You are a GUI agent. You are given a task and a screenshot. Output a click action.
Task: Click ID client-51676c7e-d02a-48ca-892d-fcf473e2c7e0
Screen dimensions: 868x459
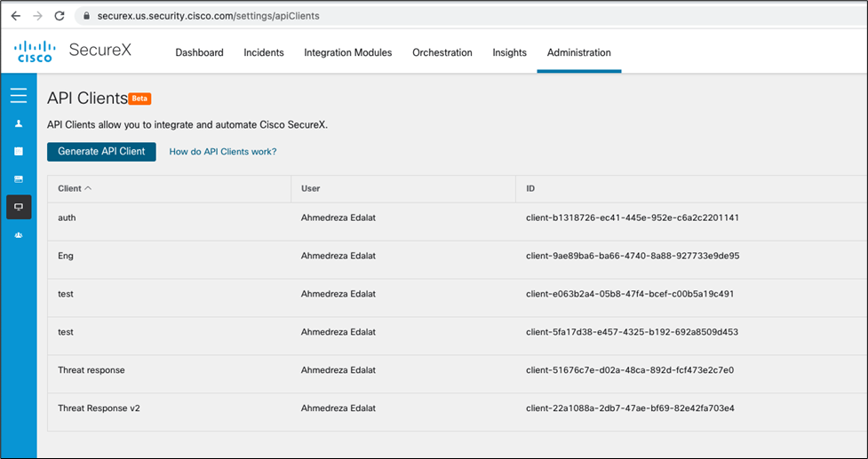click(x=630, y=370)
